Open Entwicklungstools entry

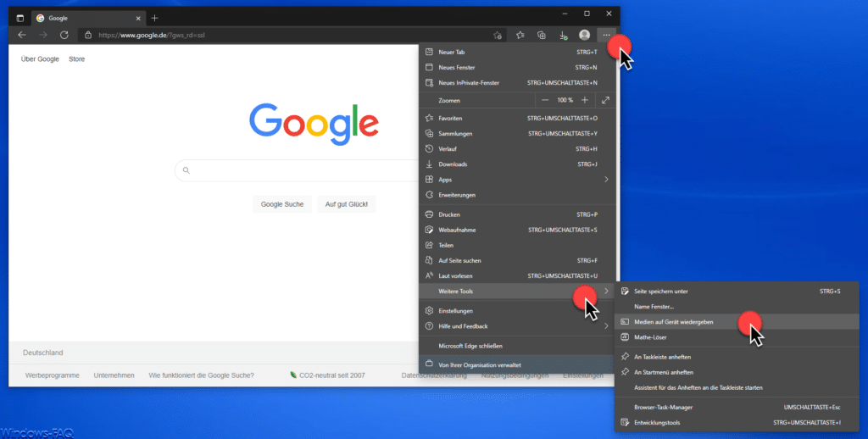[737, 423]
